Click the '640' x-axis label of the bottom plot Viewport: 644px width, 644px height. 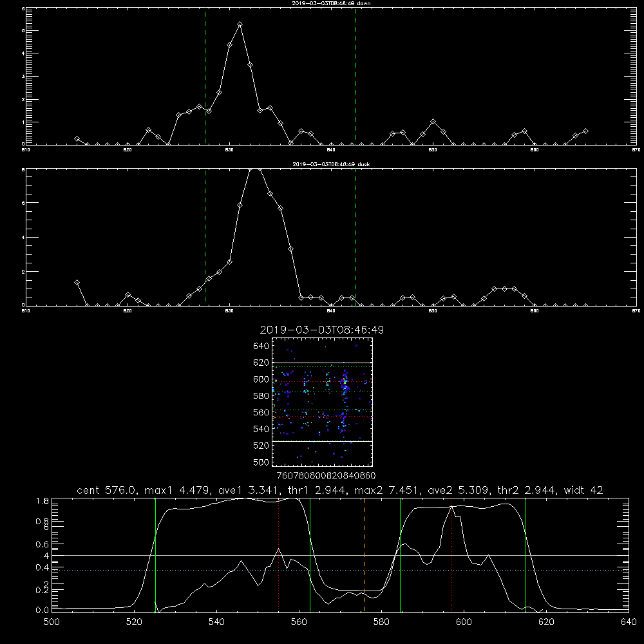(629, 622)
